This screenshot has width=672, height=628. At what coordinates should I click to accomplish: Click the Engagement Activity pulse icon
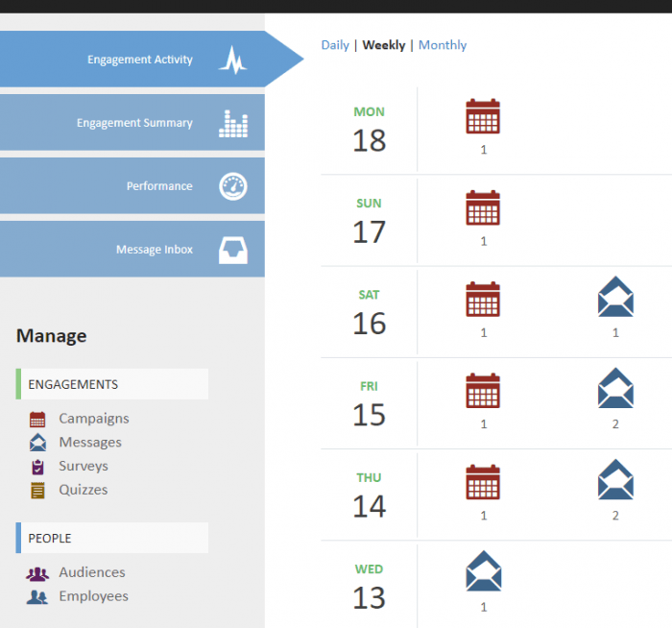click(x=233, y=60)
